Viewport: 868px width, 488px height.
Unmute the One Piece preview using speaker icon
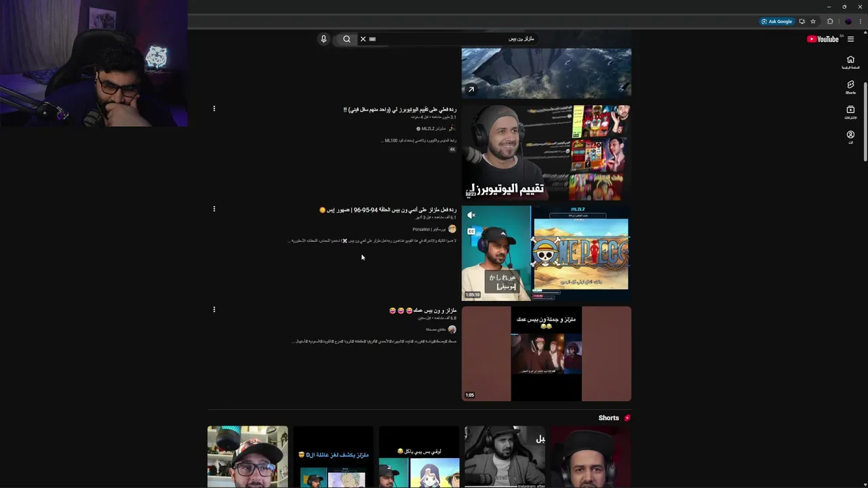471,215
